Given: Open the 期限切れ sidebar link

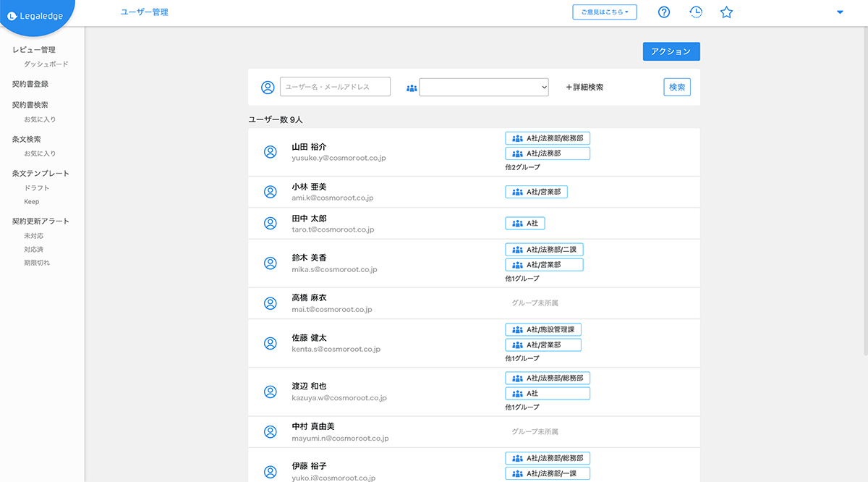Looking at the screenshot, I should pyautogui.click(x=37, y=263).
